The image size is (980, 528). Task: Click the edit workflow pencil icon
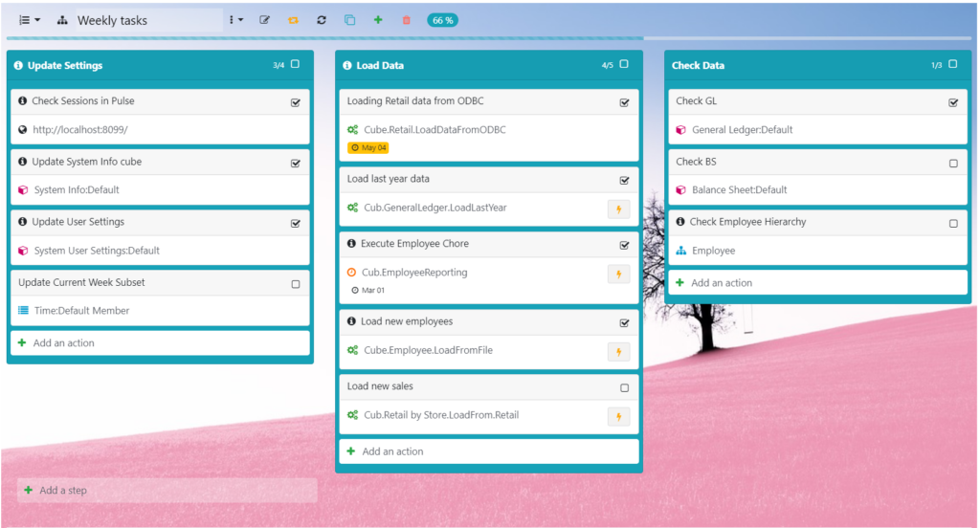pos(265,20)
